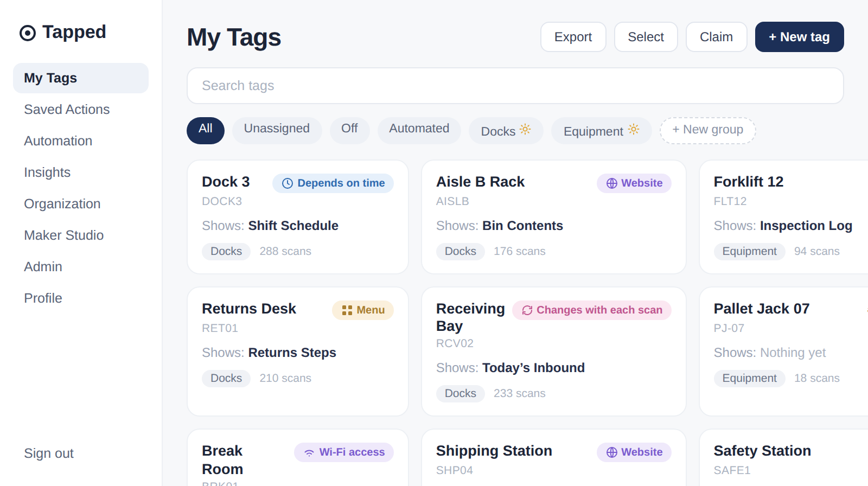The image size is (868, 486).
Task: Click the Tapped logo icon
Action: point(28,33)
